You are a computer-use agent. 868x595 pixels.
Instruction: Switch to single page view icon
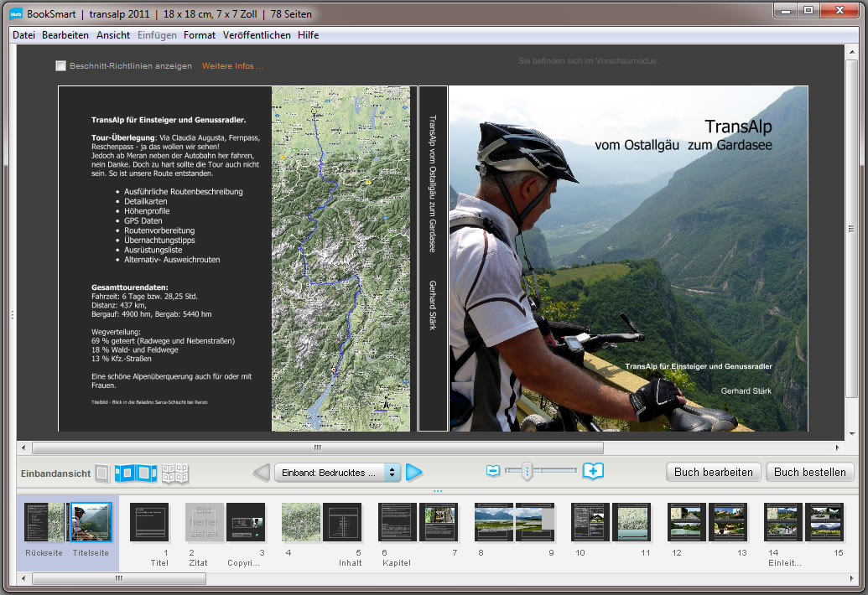click(101, 473)
